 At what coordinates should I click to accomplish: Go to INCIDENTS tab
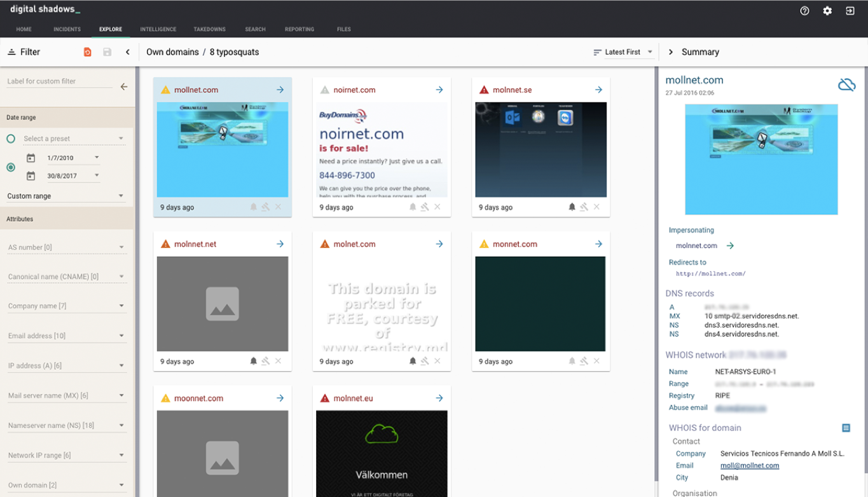tap(67, 29)
